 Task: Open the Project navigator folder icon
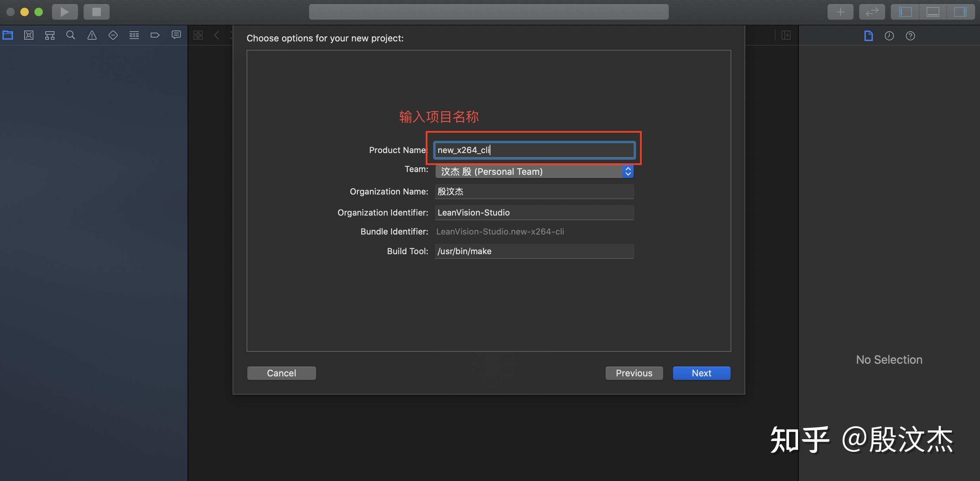8,35
